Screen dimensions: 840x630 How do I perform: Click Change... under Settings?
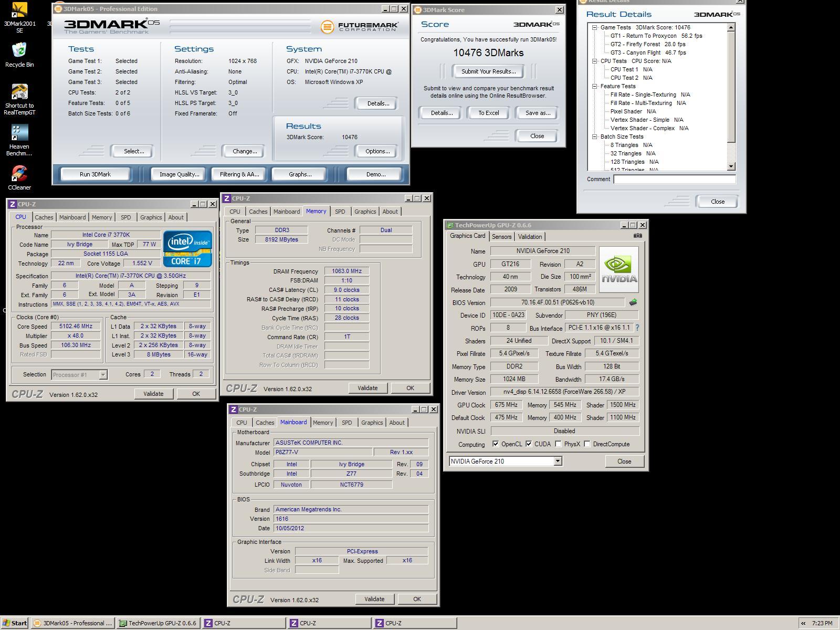[245, 151]
